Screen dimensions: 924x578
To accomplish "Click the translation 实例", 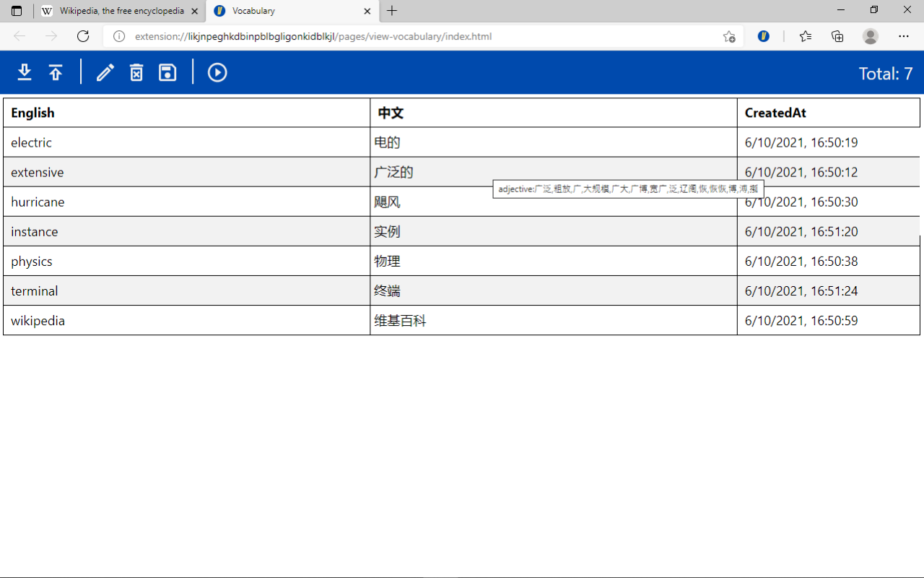I will [x=387, y=231].
